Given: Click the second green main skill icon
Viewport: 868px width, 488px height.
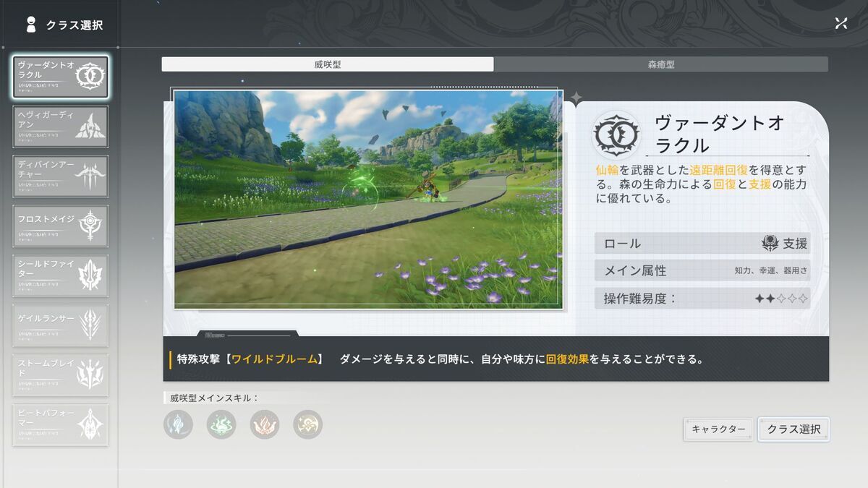Looking at the screenshot, I should point(221,424).
